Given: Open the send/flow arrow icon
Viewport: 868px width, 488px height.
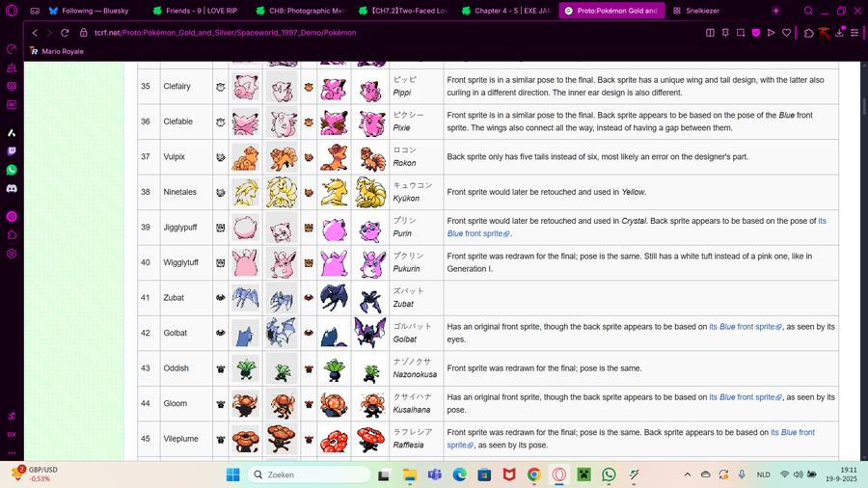Looking at the screenshot, I should tap(772, 33).
